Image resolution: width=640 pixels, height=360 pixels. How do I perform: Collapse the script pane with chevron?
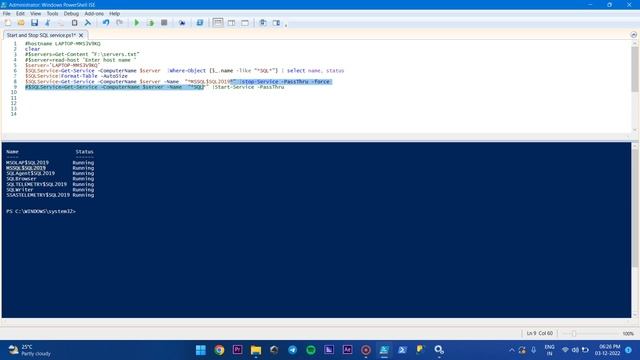point(633,35)
